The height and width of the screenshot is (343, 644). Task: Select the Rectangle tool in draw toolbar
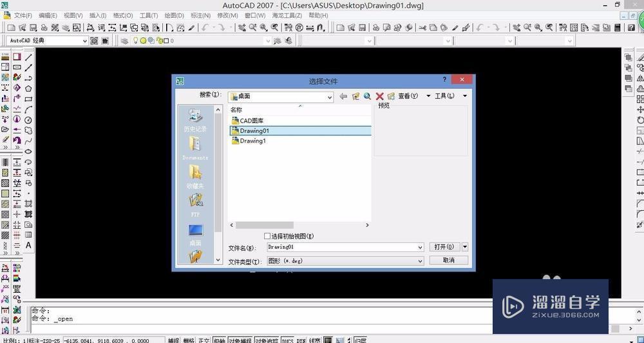point(28,99)
